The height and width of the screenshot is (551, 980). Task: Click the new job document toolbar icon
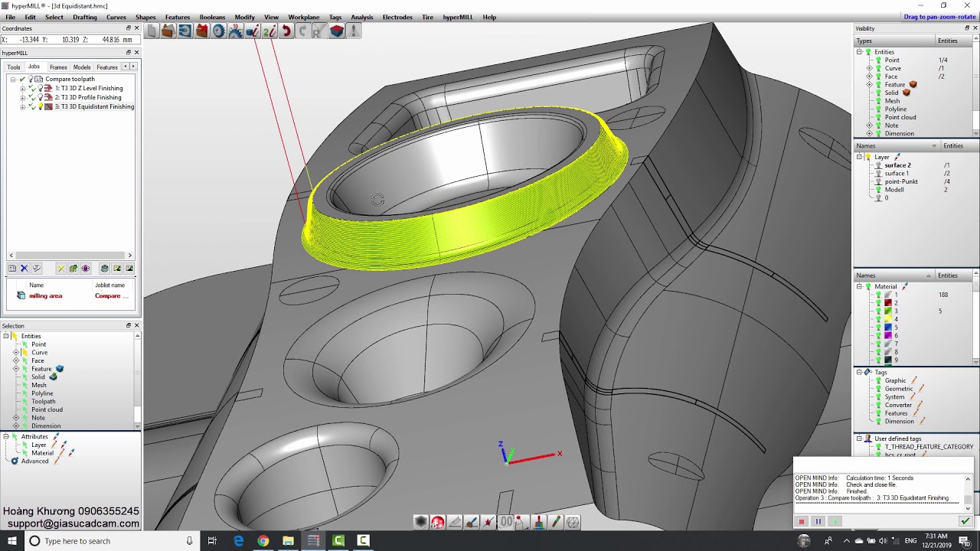[x=152, y=31]
